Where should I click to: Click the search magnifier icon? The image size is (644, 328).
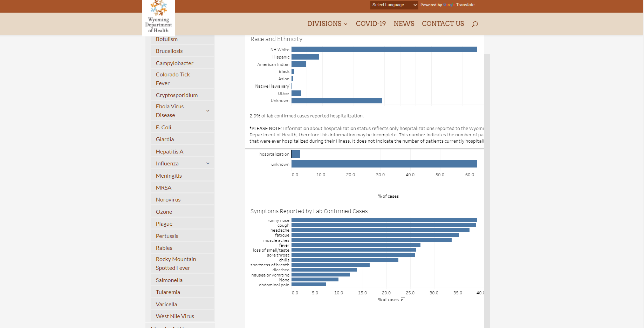pos(475,24)
